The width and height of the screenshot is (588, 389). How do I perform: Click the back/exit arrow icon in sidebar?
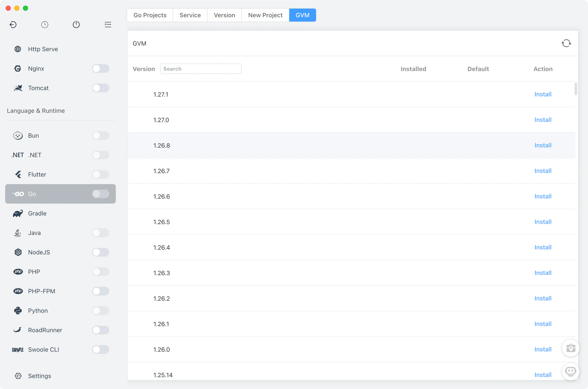(x=13, y=24)
